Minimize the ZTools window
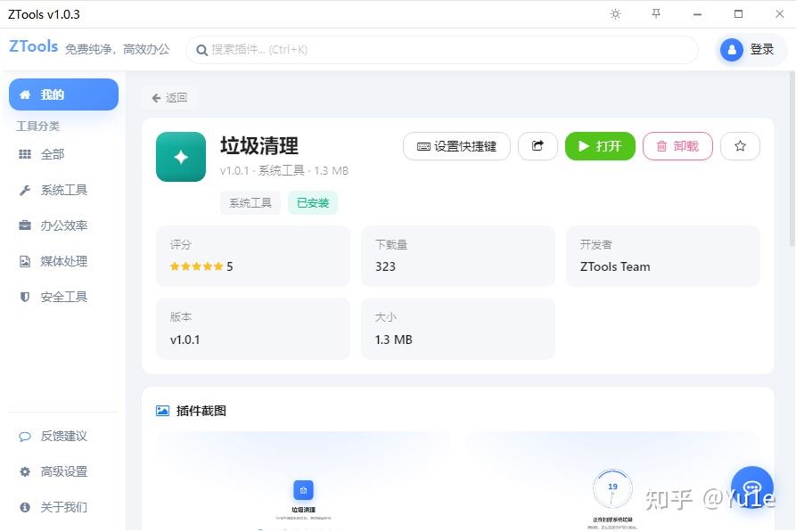Image resolution: width=796 pixels, height=532 pixels. (x=698, y=14)
